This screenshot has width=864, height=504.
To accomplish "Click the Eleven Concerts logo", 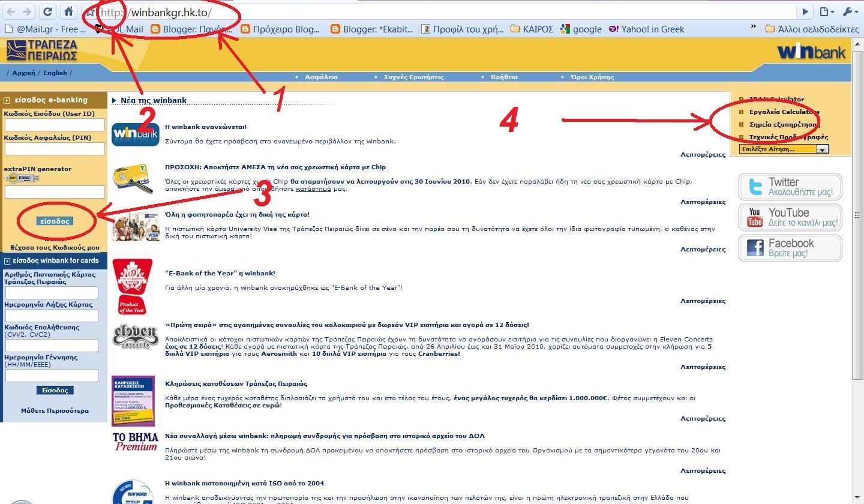I will (136, 337).
